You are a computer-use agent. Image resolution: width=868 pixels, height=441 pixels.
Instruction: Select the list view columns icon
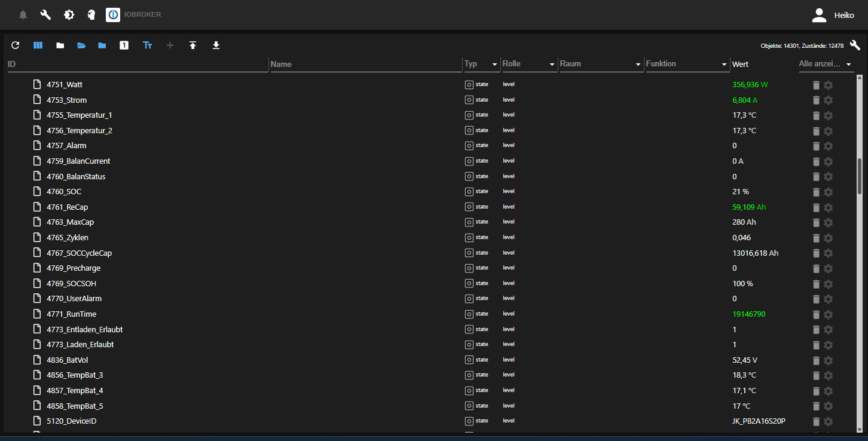38,45
